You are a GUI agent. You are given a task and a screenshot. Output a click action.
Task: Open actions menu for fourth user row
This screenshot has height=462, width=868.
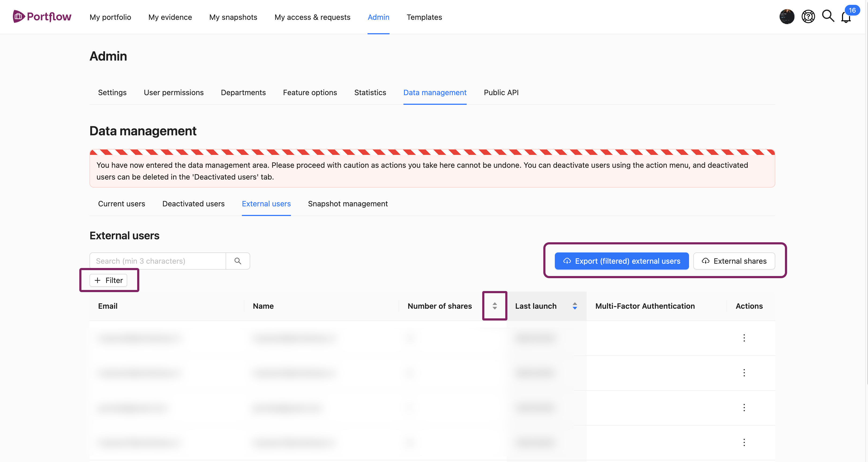(x=744, y=442)
